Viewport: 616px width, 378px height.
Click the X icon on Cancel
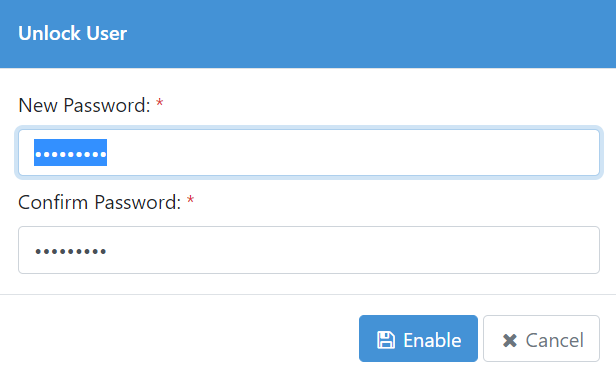510,340
